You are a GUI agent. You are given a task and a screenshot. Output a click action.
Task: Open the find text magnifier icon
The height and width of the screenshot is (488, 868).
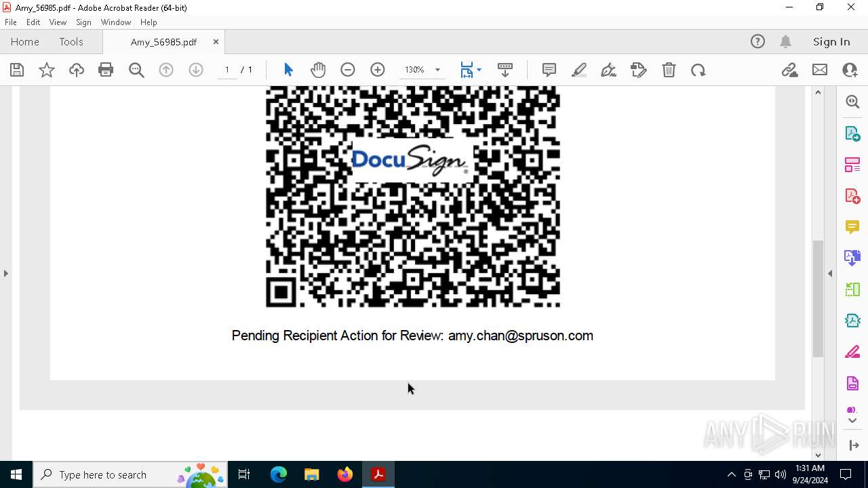[x=136, y=70]
